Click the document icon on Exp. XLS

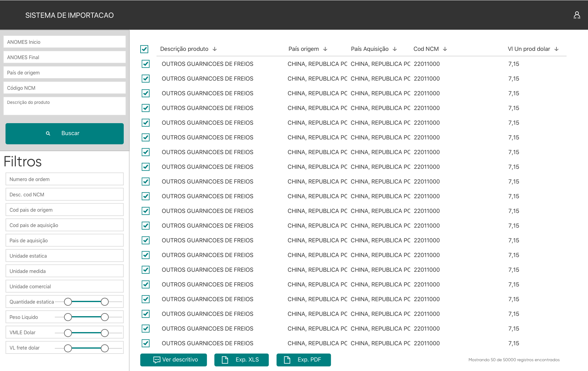click(x=225, y=360)
